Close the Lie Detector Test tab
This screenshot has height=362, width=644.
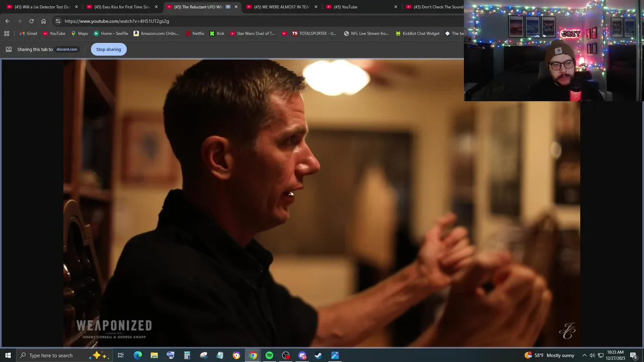coord(76,7)
